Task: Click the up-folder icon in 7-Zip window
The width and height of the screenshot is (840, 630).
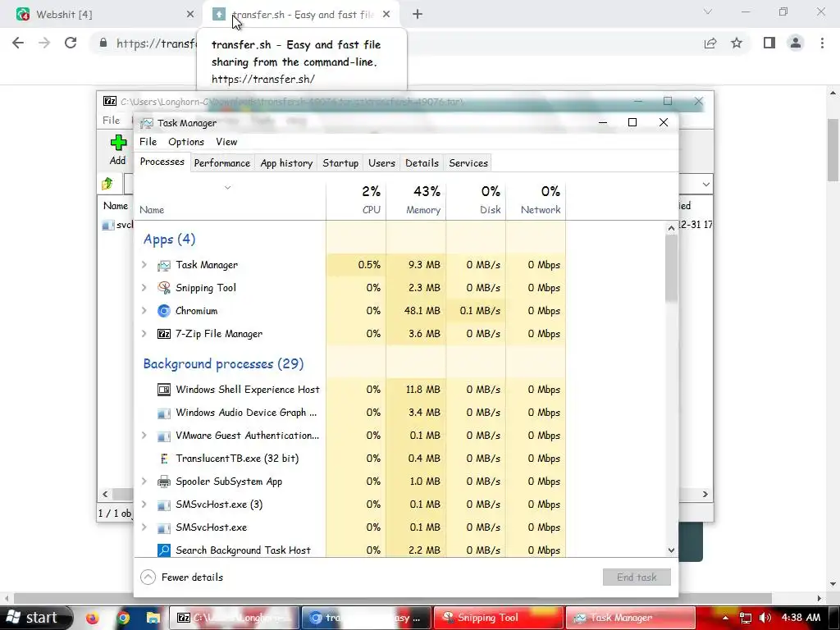Action: [107, 184]
